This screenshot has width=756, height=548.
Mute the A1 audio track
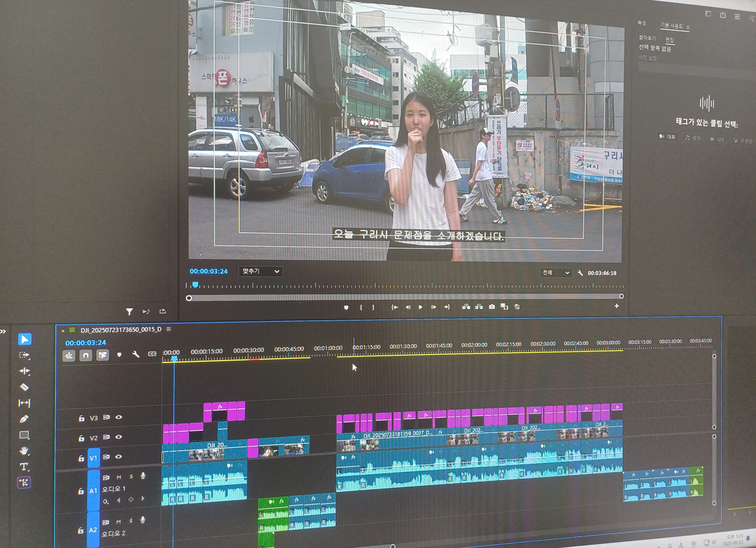[x=119, y=477]
